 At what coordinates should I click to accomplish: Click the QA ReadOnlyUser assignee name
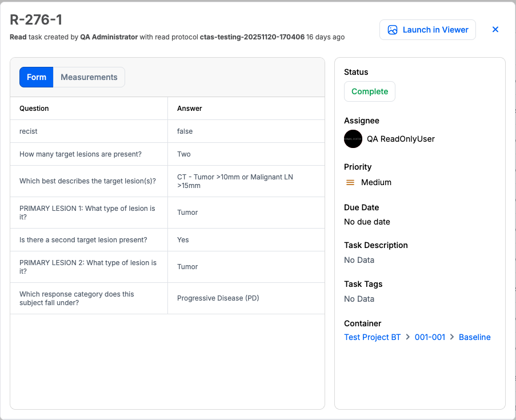click(401, 139)
